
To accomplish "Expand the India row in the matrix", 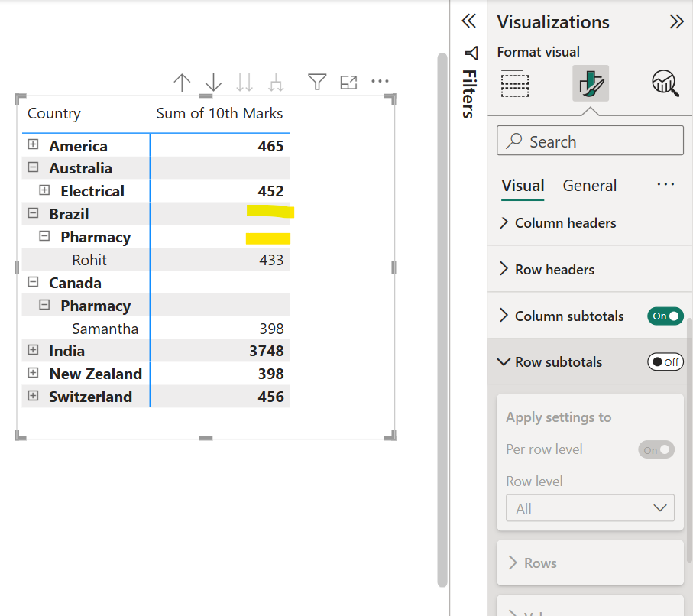I will (32, 350).
